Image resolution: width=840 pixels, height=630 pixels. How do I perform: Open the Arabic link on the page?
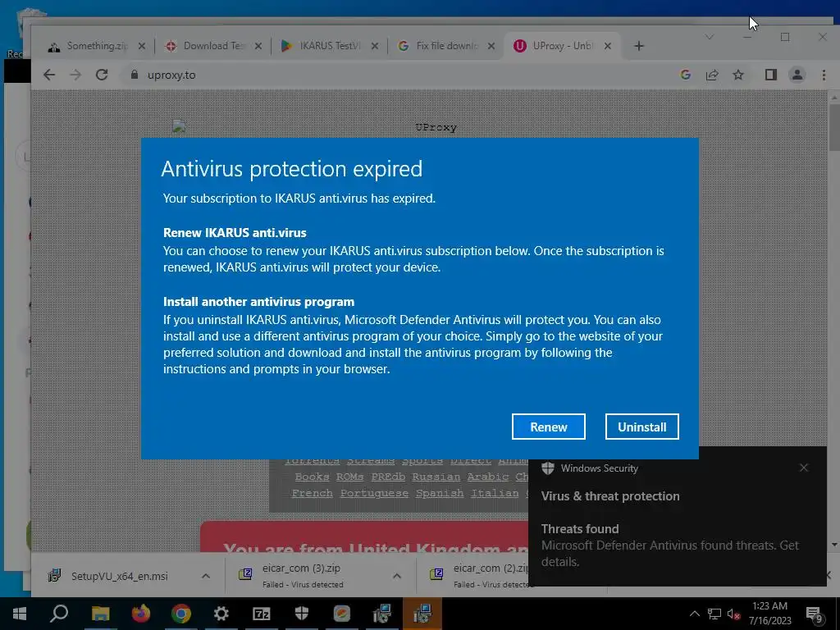point(487,477)
